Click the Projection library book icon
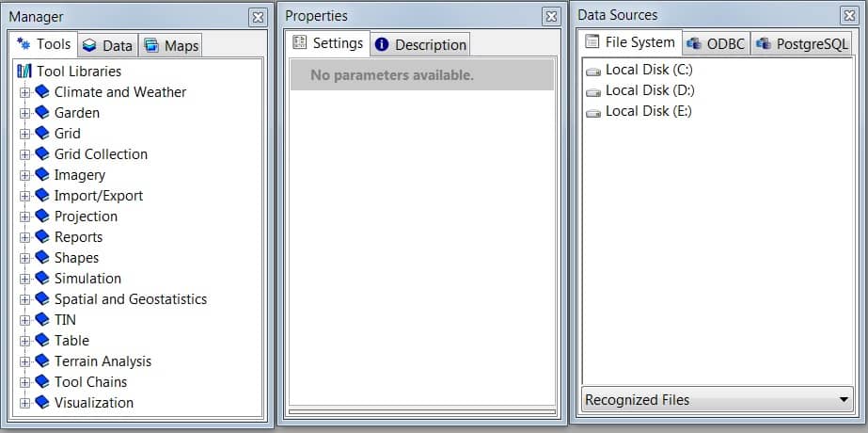The width and height of the screenshot is (868, 433). (42, 216)
